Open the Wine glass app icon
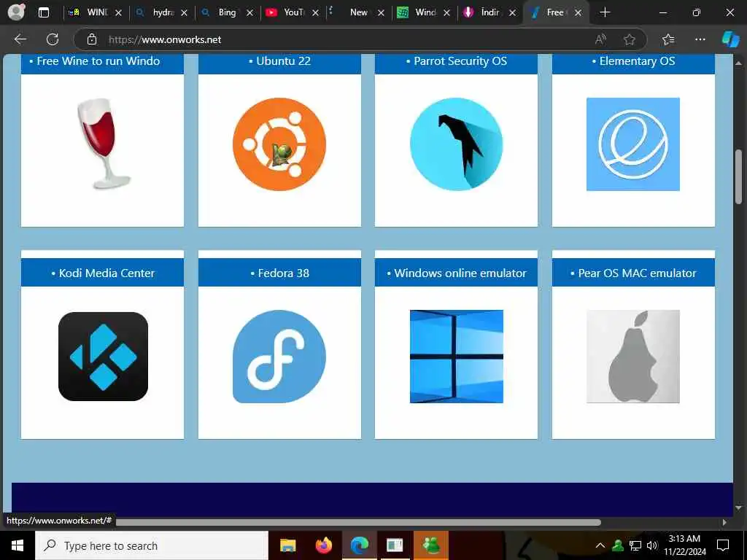The width and height of the screenshot is (747, 560). [103, 144]
